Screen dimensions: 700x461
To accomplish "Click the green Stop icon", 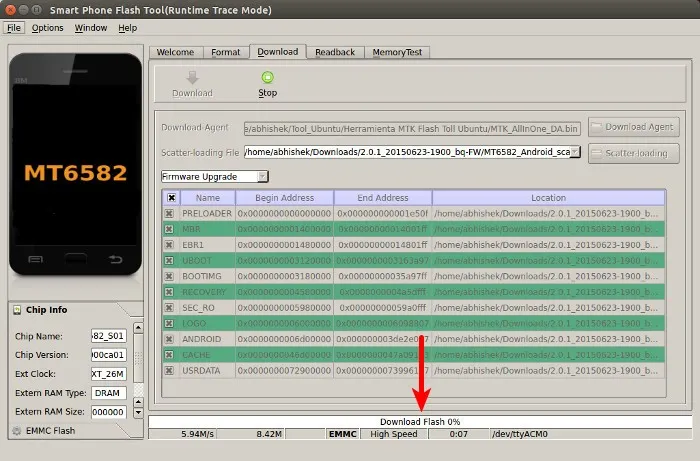I will [267, 77].
